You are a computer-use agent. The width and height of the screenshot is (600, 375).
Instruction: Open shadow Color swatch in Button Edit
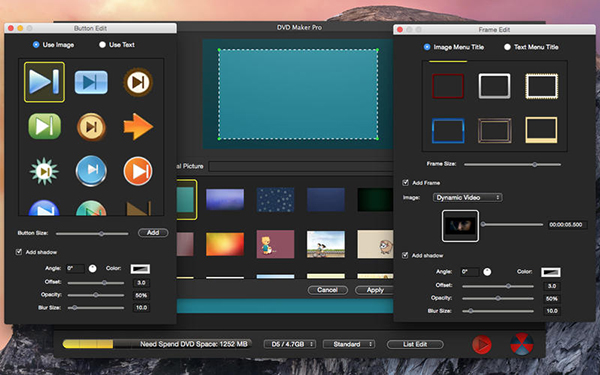pyautogui.click(x=140, y=269)
